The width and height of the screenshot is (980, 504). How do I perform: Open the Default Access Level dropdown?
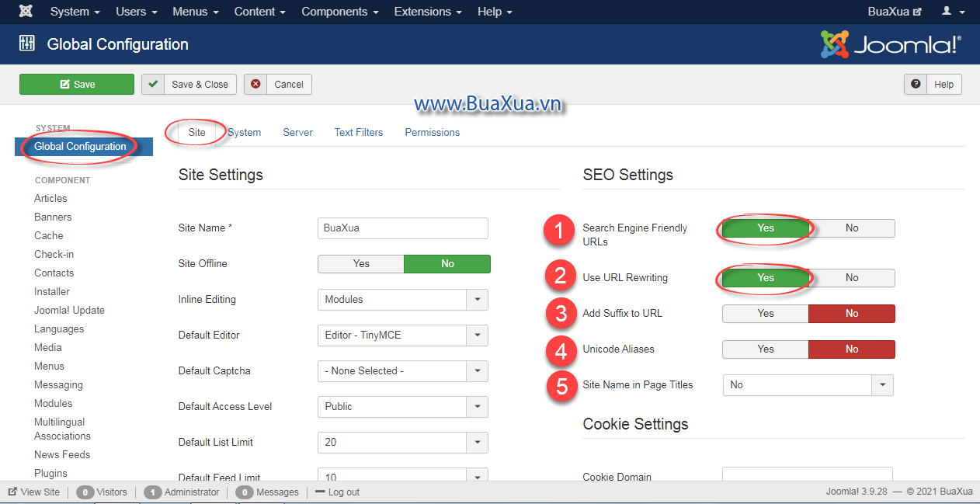click(403, 407)
